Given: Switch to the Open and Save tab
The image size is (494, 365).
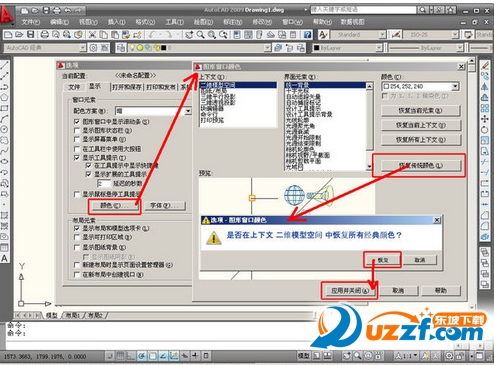Looking at the screenshot, I should (x=127, y=87).
